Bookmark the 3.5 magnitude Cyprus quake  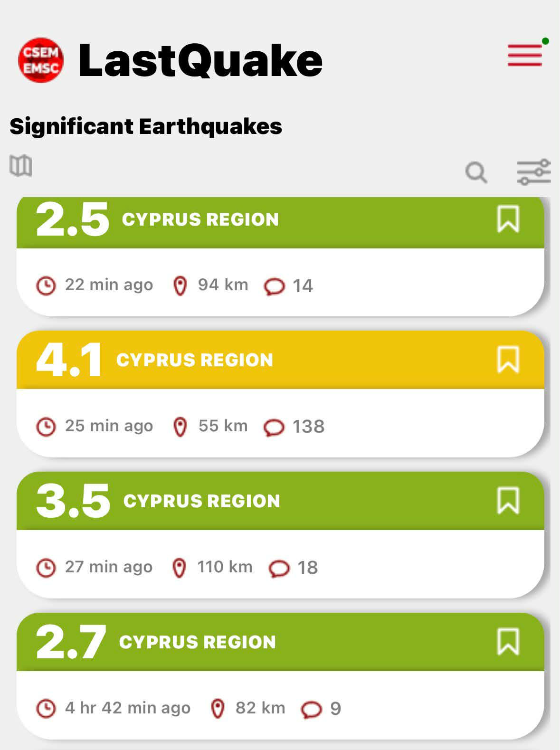[508, 501]
